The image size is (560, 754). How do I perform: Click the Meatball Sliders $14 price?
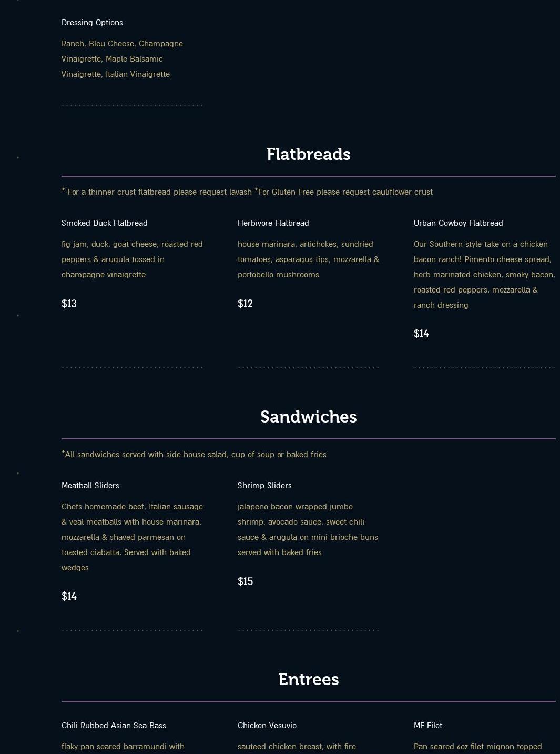(x=69, y=596)
